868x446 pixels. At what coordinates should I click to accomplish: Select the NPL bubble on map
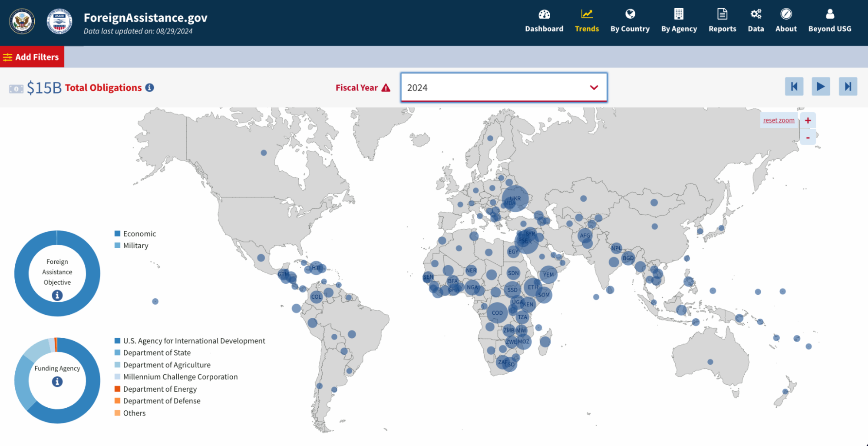point(616,248)
